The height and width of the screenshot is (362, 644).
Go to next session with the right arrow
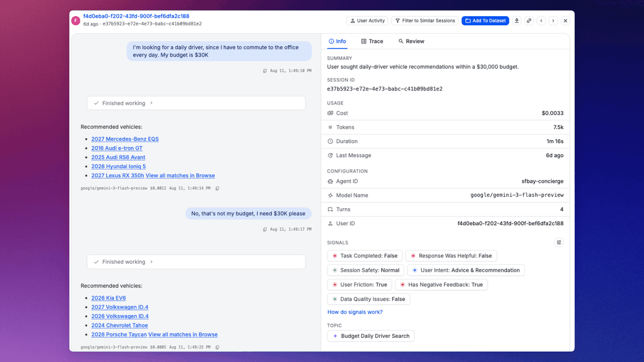[553, 21]
